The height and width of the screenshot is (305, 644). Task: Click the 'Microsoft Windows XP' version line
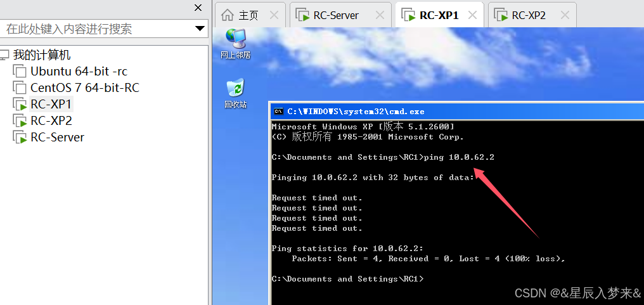(363, 127)
